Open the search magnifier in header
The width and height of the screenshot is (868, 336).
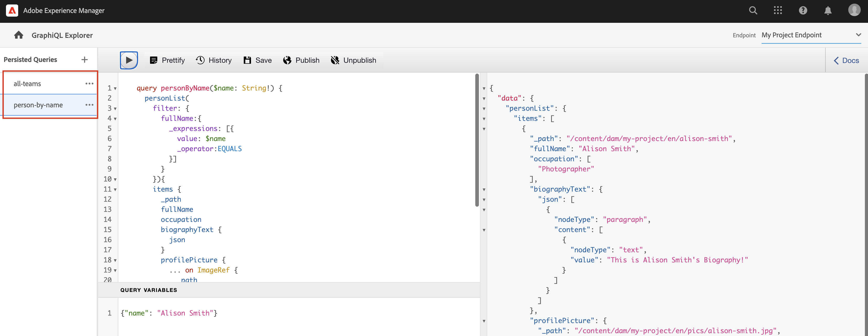753,10
